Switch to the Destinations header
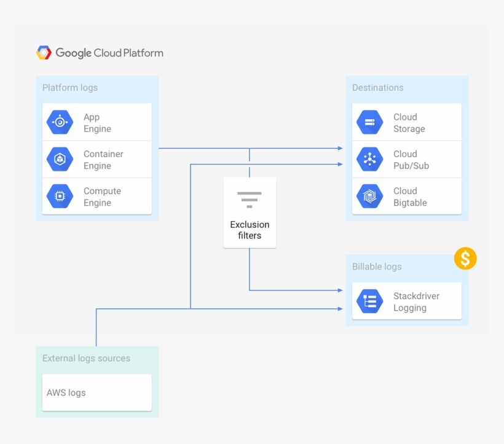504x444 pixels. (x=377, y=87)
